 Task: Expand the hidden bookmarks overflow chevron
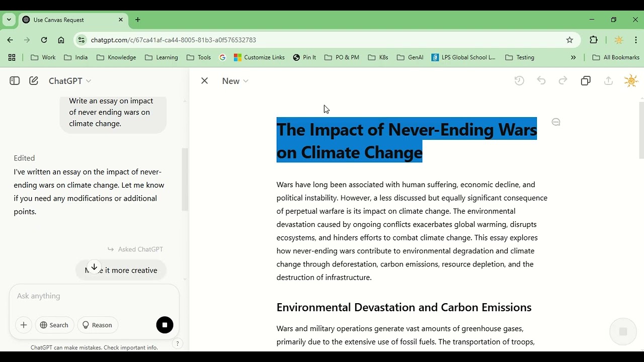coord(573,57)
